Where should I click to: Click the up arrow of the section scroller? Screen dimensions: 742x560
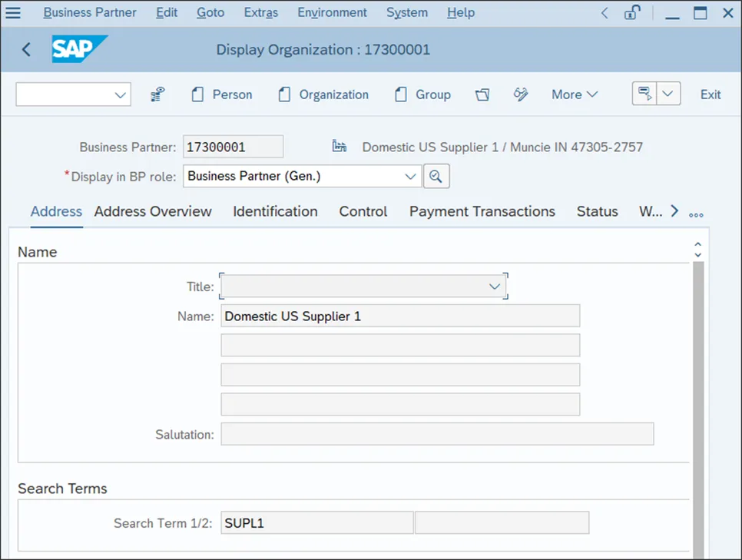pyautogui.click(x=697, y=244)
